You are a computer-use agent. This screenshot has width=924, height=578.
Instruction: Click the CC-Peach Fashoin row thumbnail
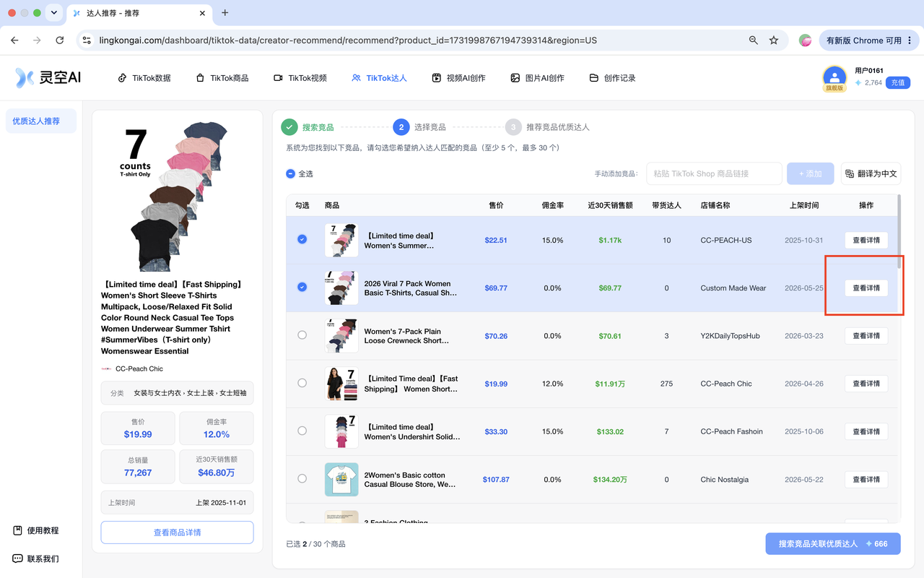coord(341,431)
